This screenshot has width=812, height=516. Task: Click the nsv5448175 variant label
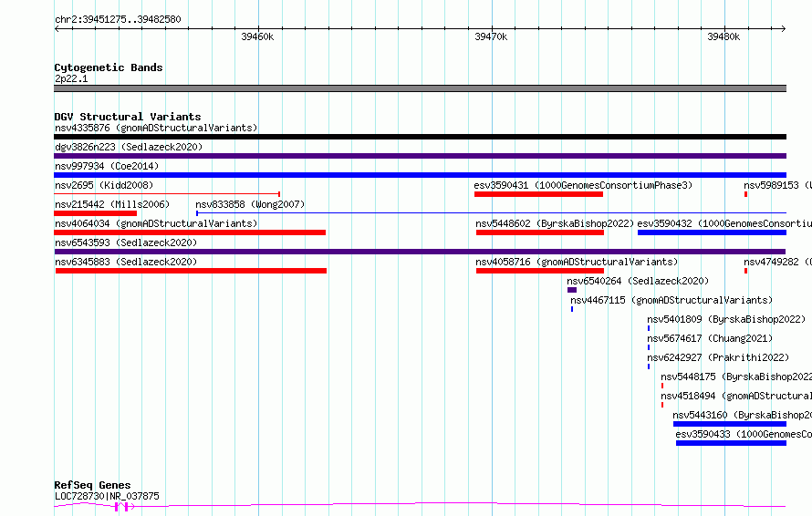(736, 377)
